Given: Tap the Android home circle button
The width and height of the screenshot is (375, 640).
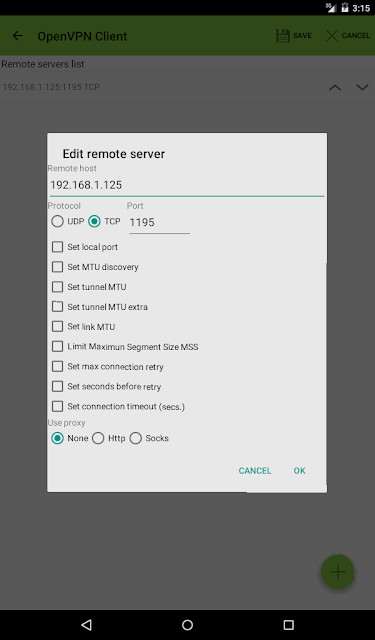Looking at the screenshot, I should click(187, 624).
